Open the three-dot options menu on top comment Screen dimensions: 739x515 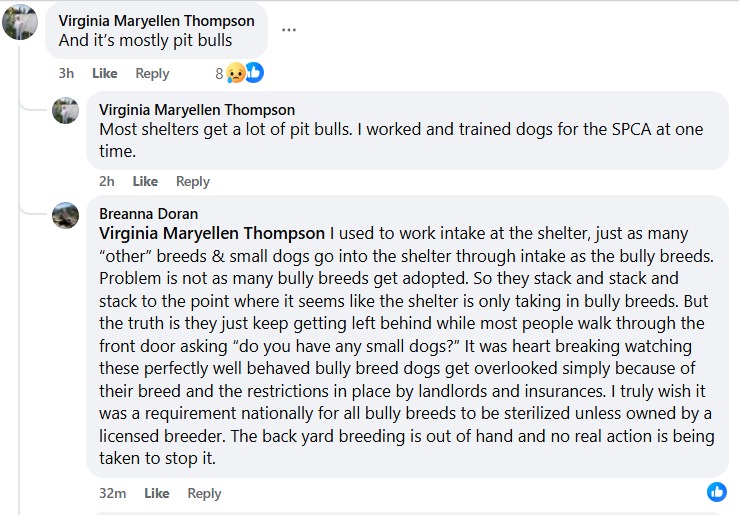point(289,30)
